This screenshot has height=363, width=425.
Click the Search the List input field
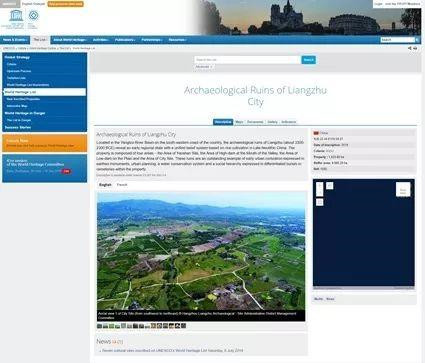(247, 60)
